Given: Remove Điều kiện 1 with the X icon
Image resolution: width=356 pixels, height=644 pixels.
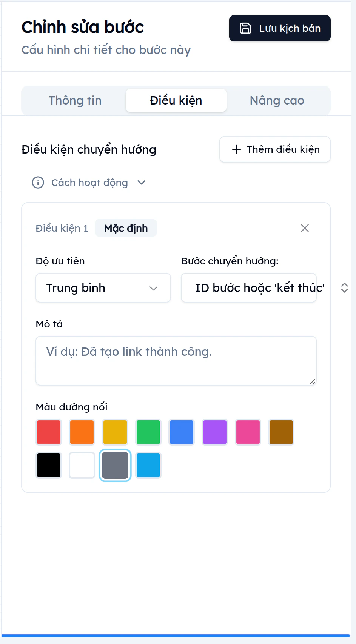Looking at the screenshot, I should click(x=305, y=228).
